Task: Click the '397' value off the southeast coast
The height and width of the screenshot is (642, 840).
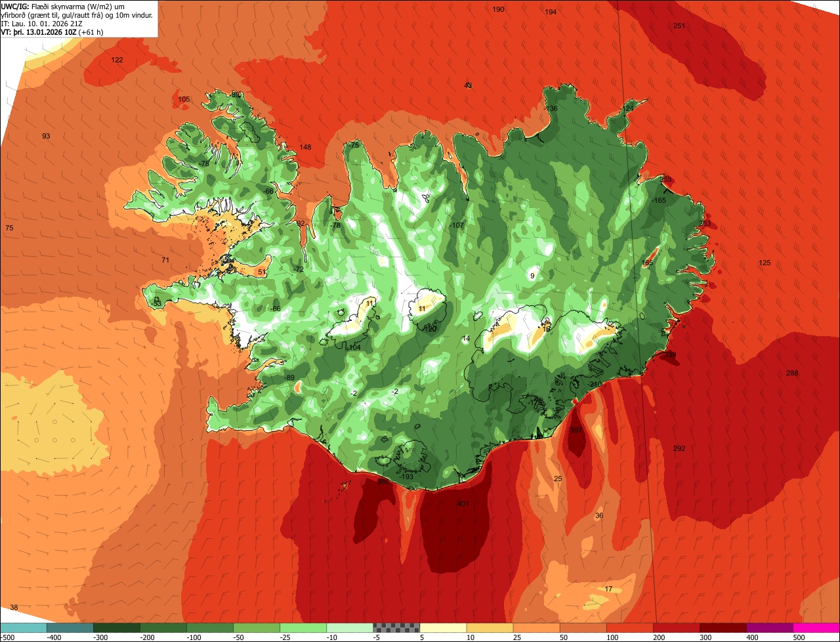Action: tap(576, 430)
